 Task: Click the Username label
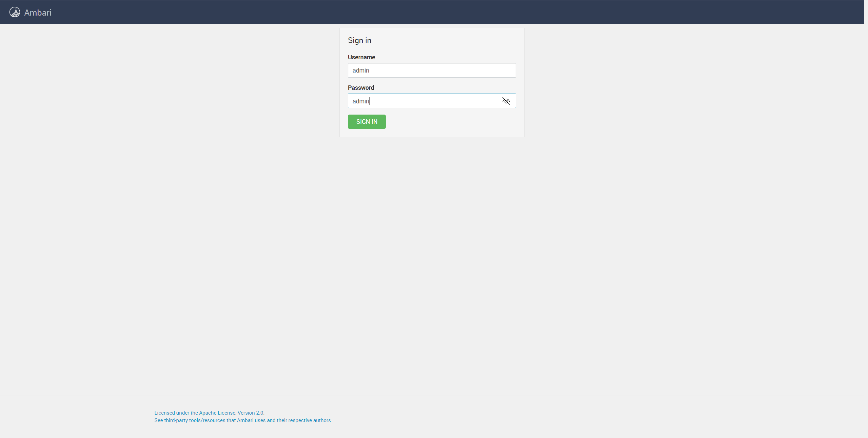[x=361, y=57]
